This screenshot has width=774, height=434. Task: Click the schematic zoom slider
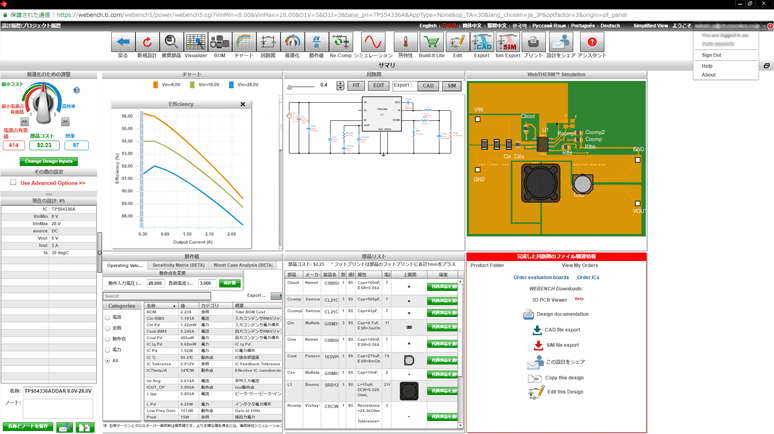point(301,87)
